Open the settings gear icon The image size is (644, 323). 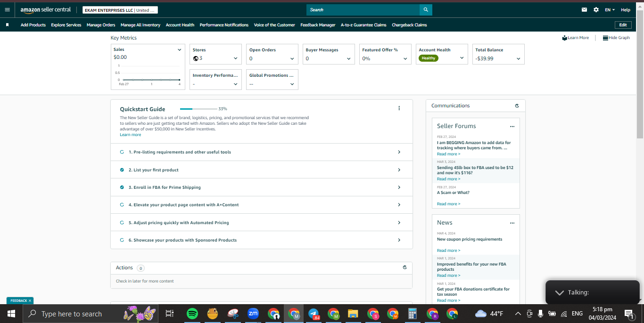coord(596,10)
